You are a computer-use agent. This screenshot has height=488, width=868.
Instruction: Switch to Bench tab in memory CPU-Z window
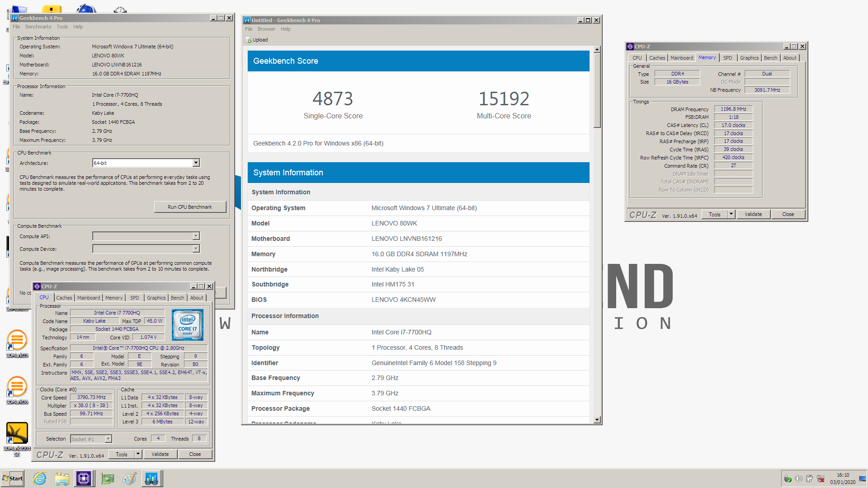771,58
